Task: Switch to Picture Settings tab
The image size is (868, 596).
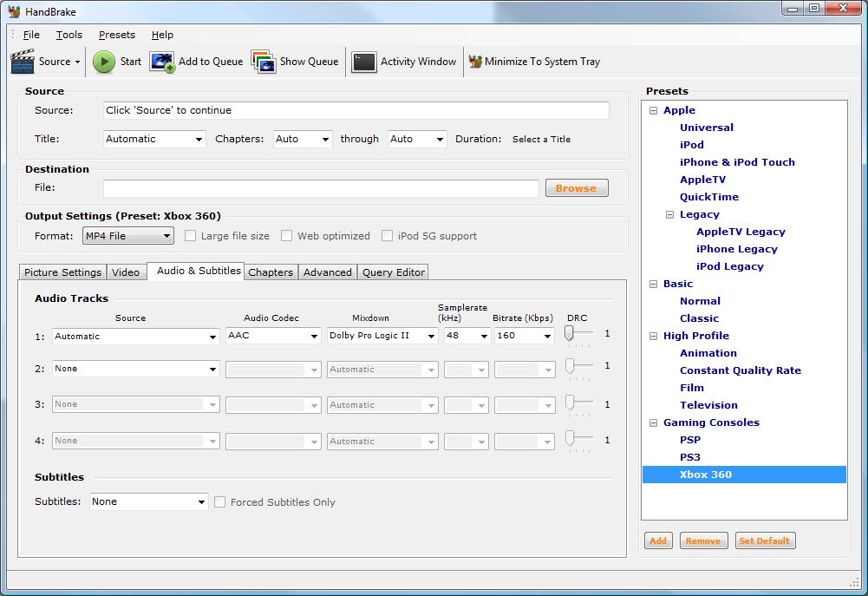Action: point(62,272)
